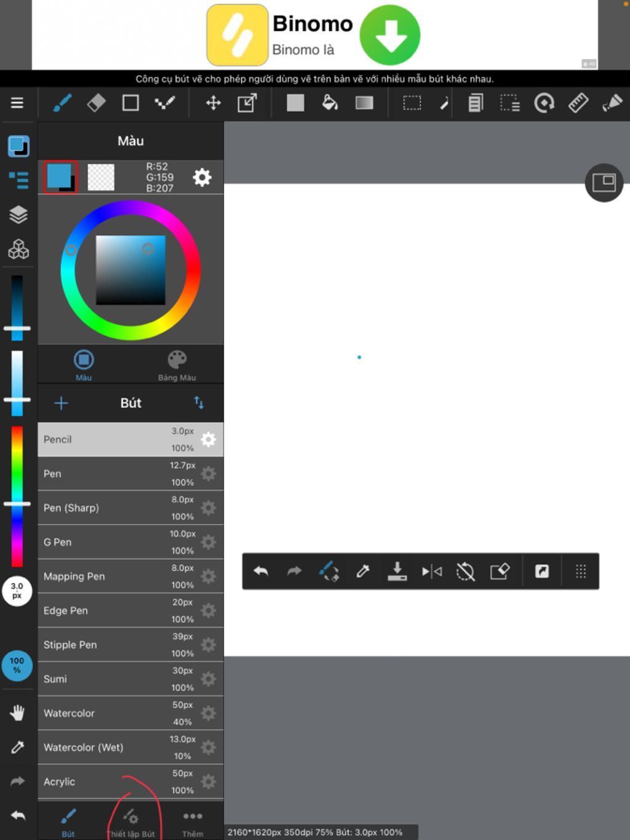This screenshot has width=630, height=840.
Task: Open color settings gear
Action: [202, 177]
